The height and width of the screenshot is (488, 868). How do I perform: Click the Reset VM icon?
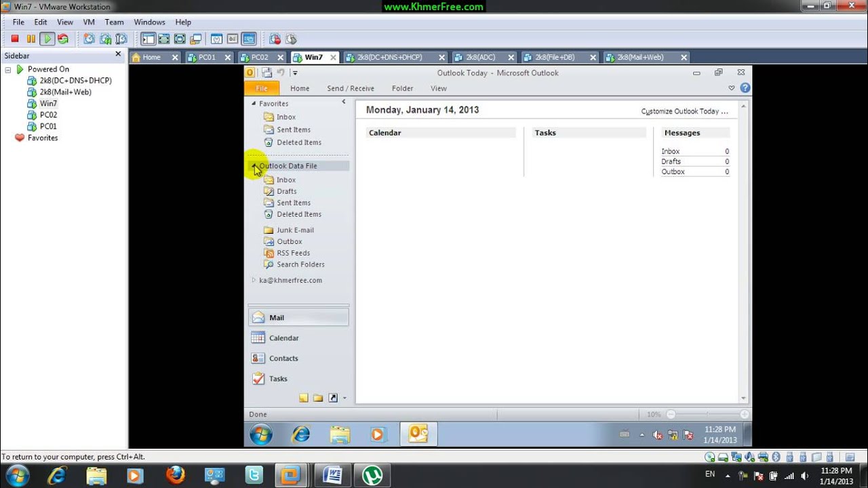coord(63,39)
